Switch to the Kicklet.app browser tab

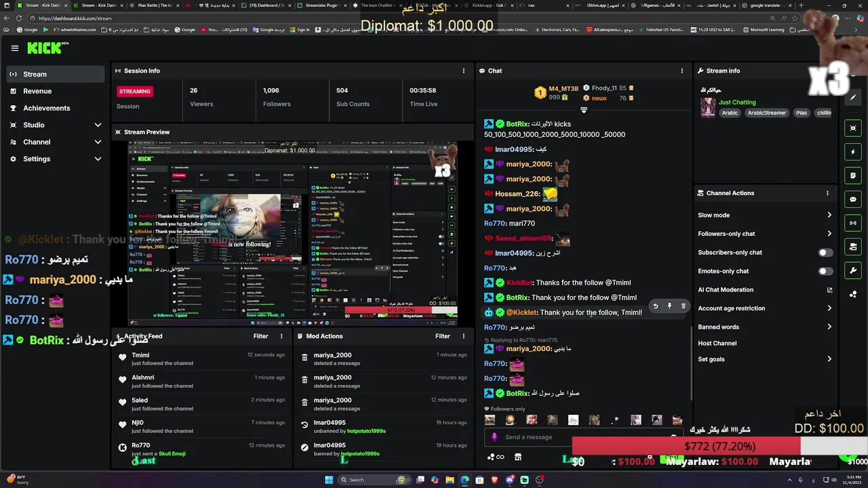(x=488, y=5)
